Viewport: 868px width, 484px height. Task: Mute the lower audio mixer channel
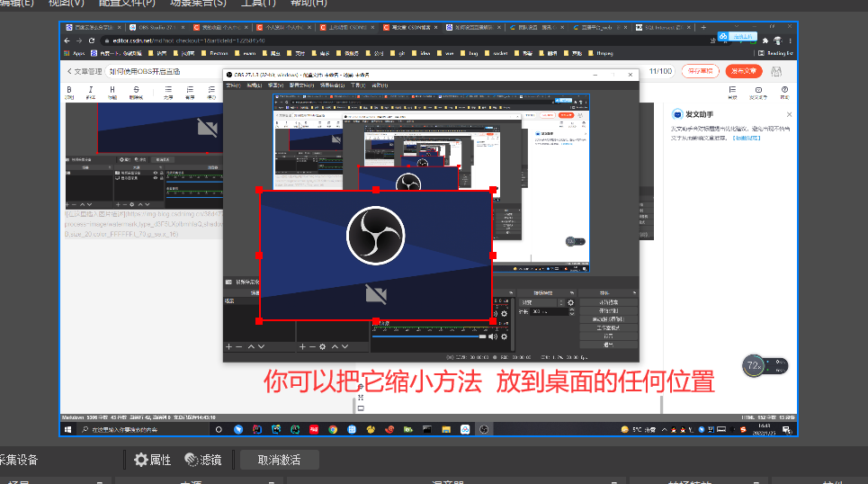[493, 336]
